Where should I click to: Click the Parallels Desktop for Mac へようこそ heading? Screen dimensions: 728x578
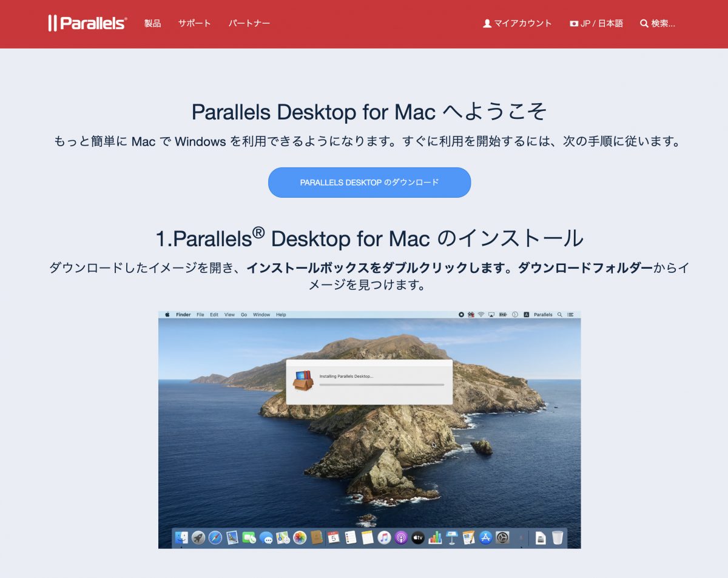369,112
